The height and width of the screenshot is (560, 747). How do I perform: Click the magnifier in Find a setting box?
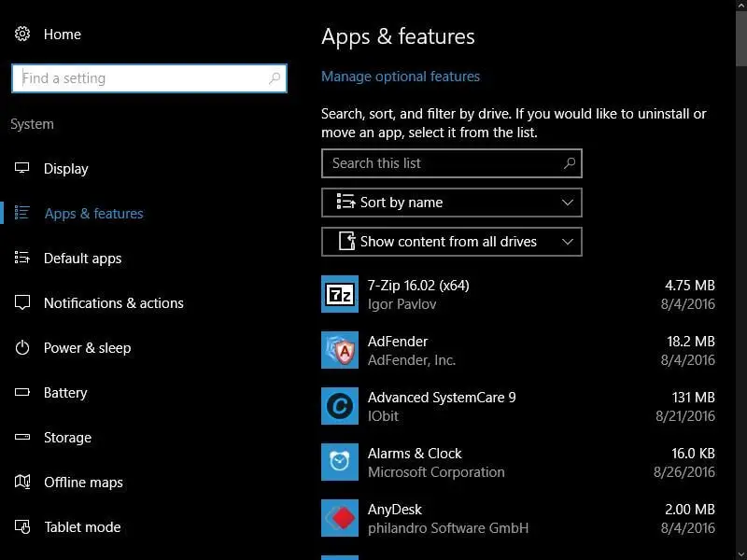275,78
